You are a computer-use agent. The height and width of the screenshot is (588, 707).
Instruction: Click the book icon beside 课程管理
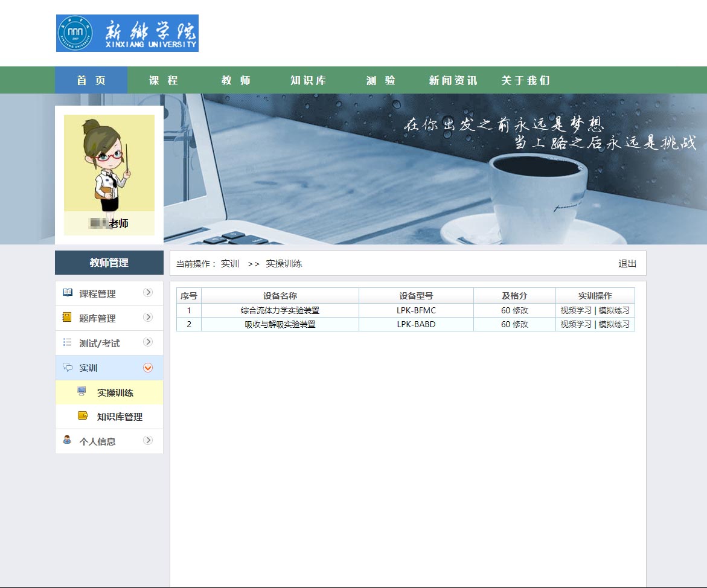point(68,293)
